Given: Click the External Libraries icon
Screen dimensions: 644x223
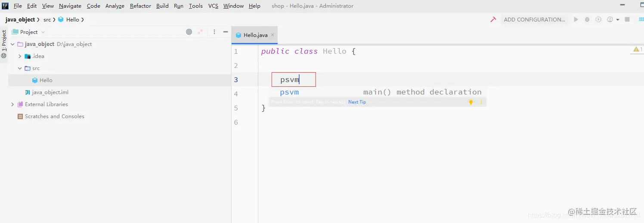Looking at the screenshot, I should pyautogui.click(x=20, y=104).
